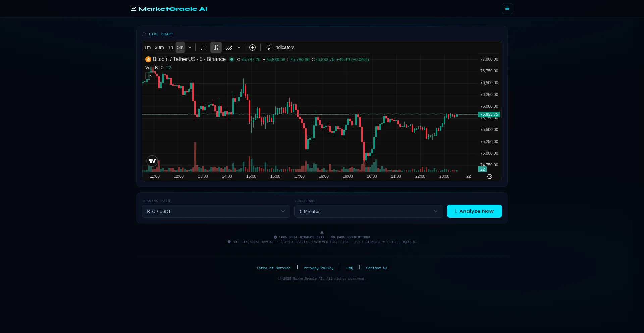Click the Vol · BTC volume legend
Image resolution: width=644 pixels, height=333 pixels.
click(x=154, y=68)
